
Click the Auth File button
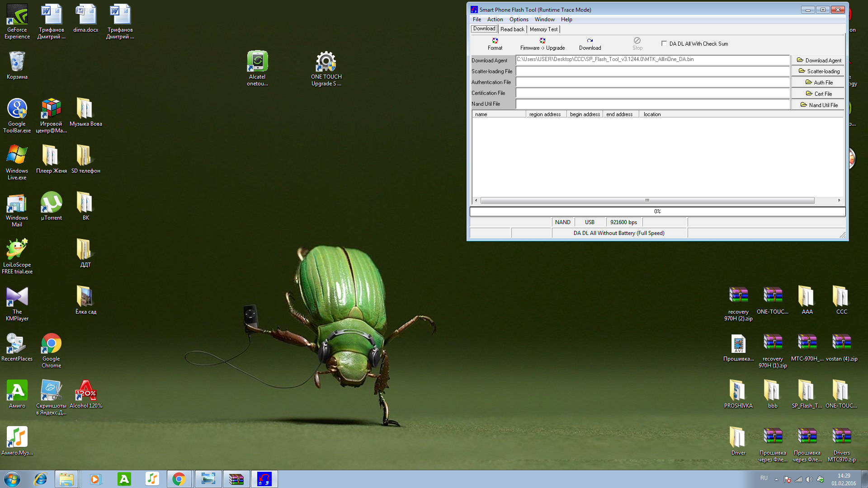click(818, 82)
